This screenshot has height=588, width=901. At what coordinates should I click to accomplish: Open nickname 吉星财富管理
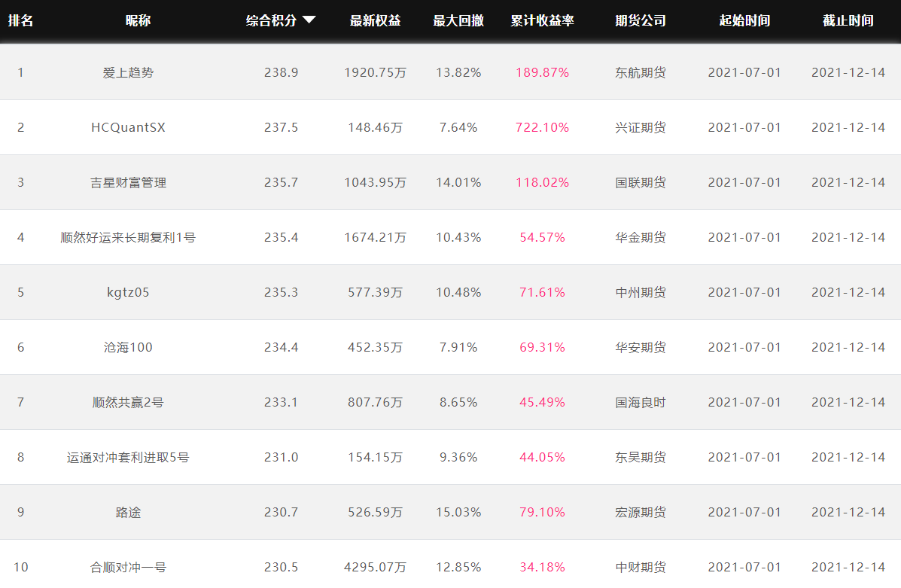pos(128,182)
